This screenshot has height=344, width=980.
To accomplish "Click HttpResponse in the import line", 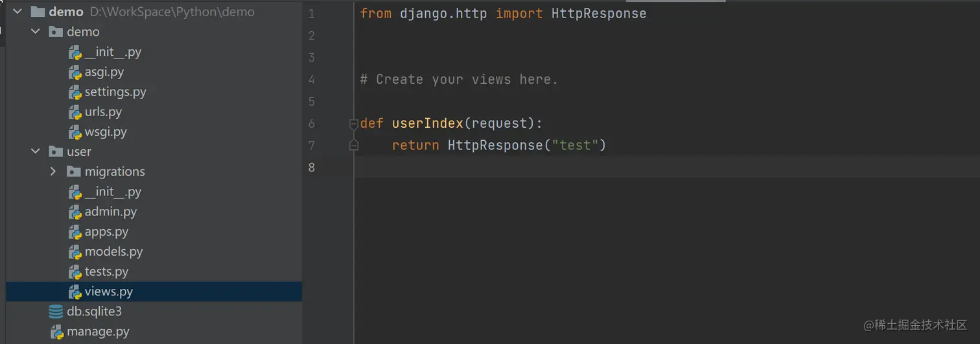I will pyautogui.click(x=599, y=14).
